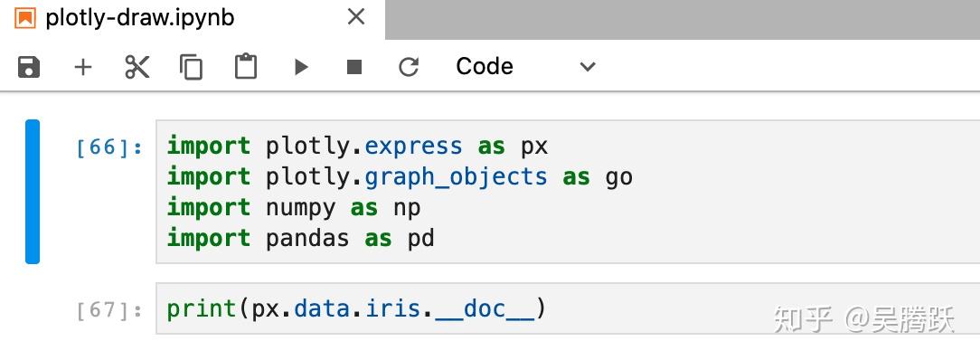This screenshot has width=980, height=360.
Task: Paste cell from clipboard
Action: 246,66
